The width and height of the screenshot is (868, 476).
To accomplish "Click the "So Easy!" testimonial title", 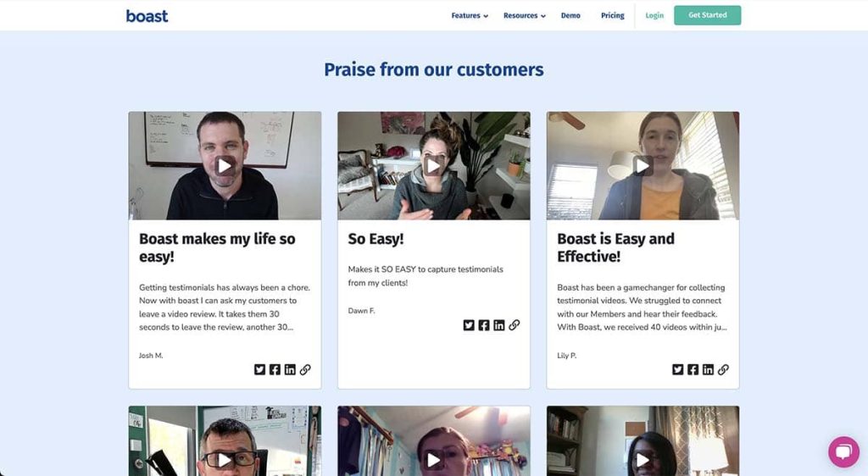I will click(x=376, y=239).
